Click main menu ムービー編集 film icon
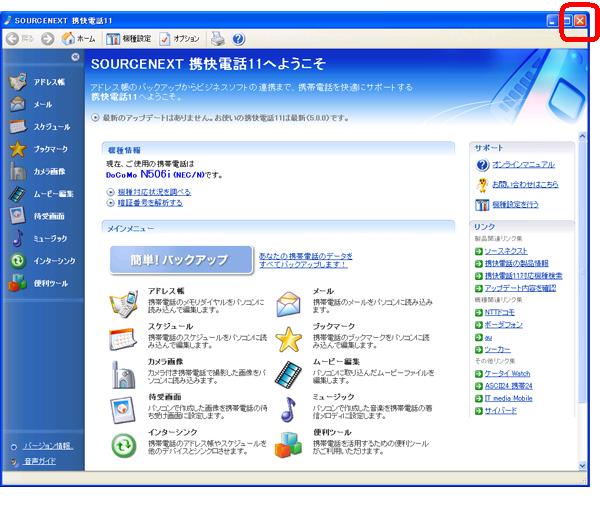This screenshot has width=600, height=520. tap(289, 374)
